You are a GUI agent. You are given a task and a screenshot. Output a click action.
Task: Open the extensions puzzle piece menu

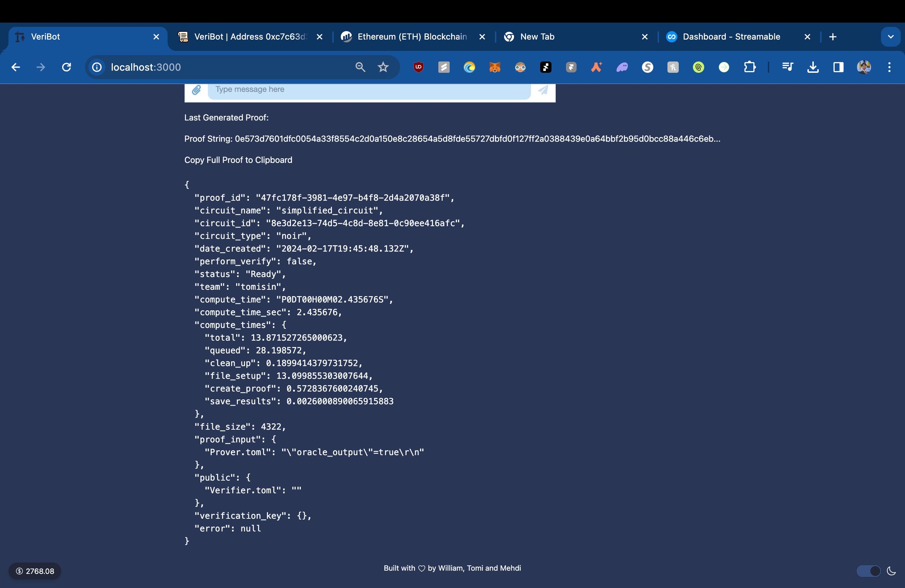pos(749,67)
